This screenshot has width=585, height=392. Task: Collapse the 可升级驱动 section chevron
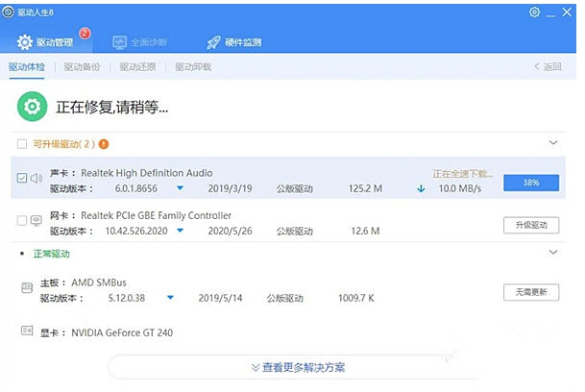click(x=553, y=142)
